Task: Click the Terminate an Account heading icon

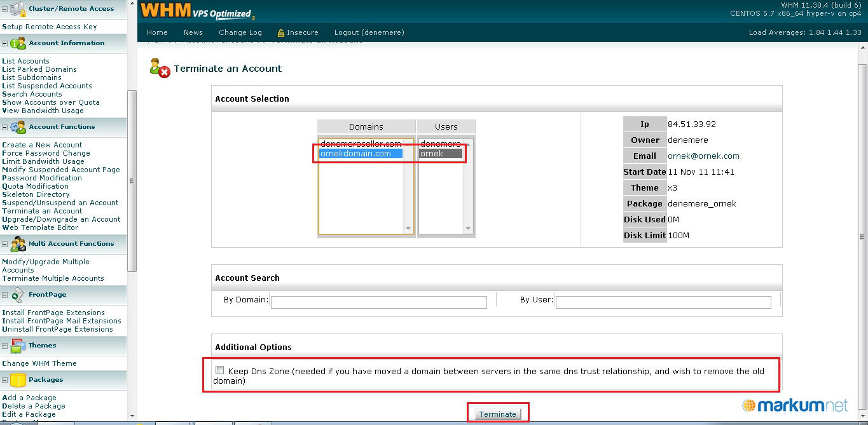Action: pyautogui.click(x=160, y=67)
